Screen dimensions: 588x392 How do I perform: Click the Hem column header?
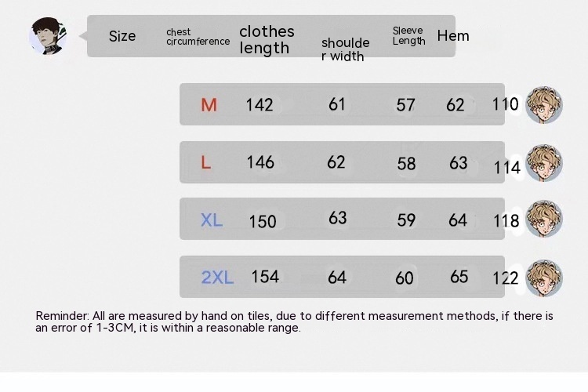coord(453,36)
